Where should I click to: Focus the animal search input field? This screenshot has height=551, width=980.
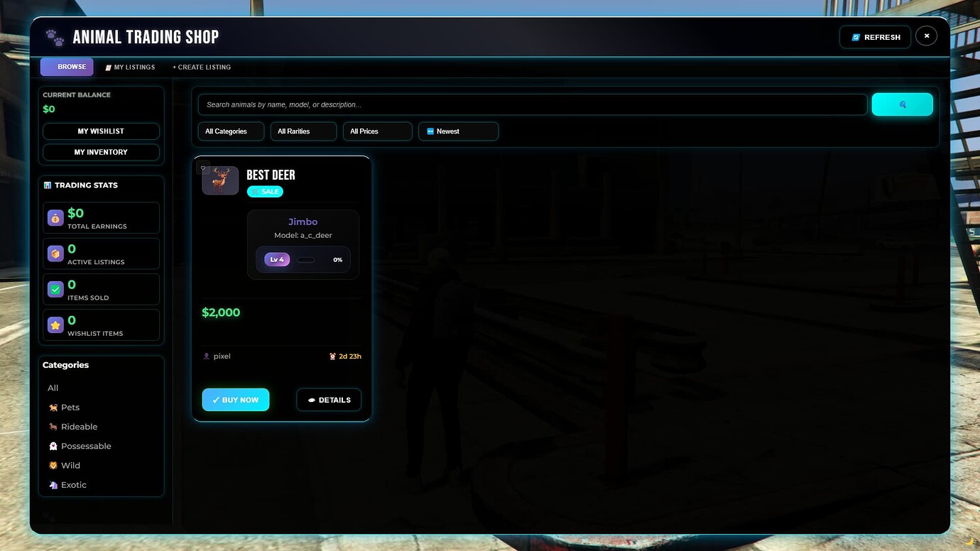(532, 104)
